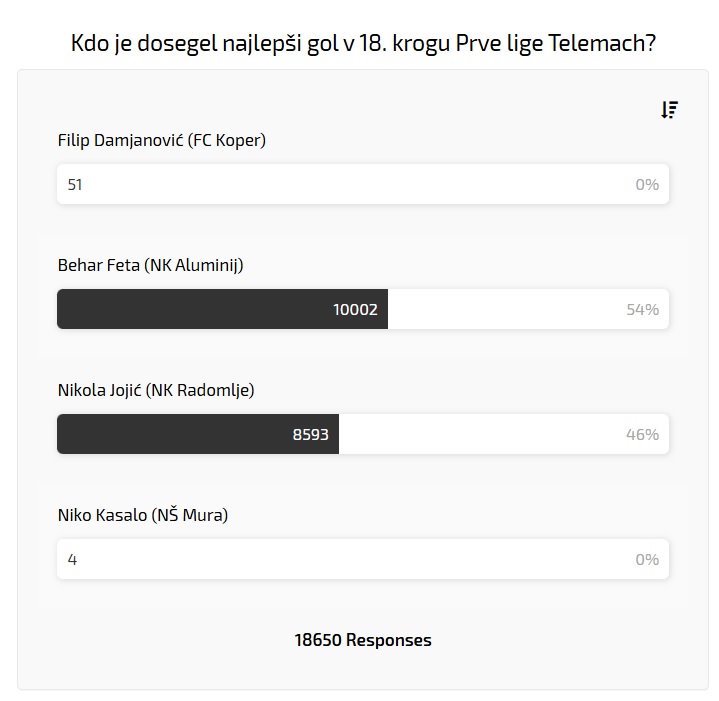Viewport: 719px width, 701px height.
Task: Click the 0% percentage for Filip Damjanović
Action: (x=647, y=185)
